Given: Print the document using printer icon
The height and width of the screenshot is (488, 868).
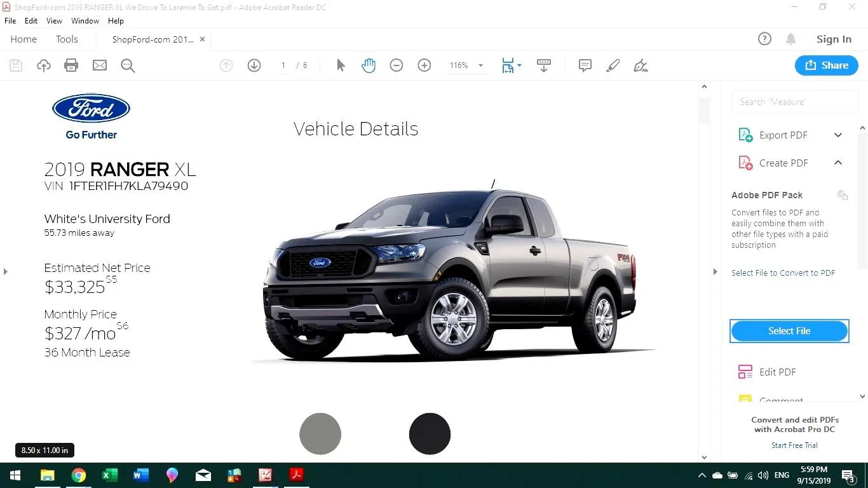Looking at the screenshot, I should click(71, 65).
